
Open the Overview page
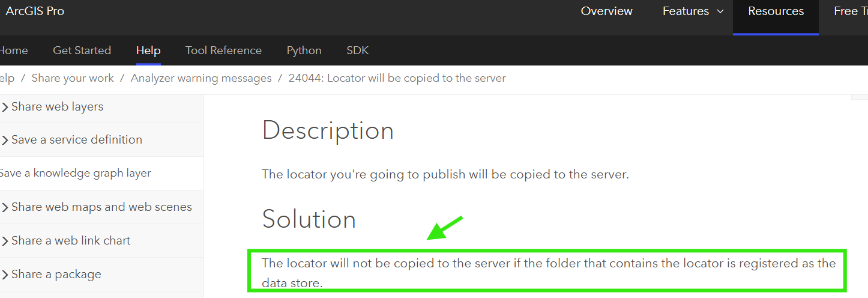tap(606, 11)
